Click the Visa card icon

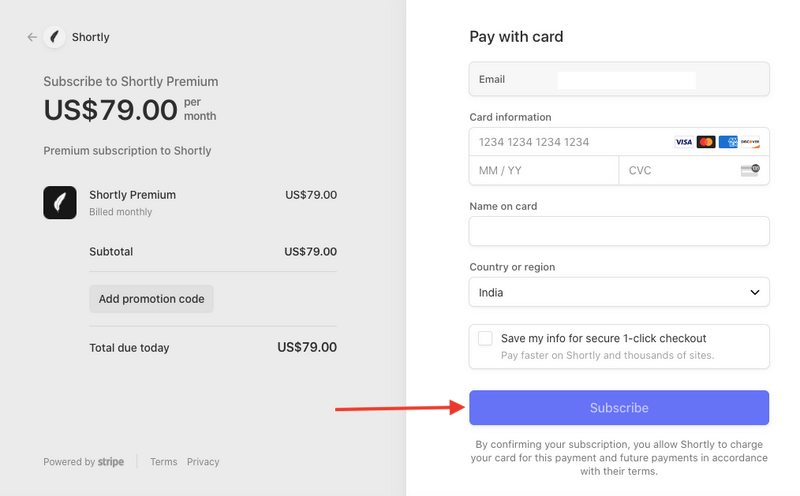684,142
